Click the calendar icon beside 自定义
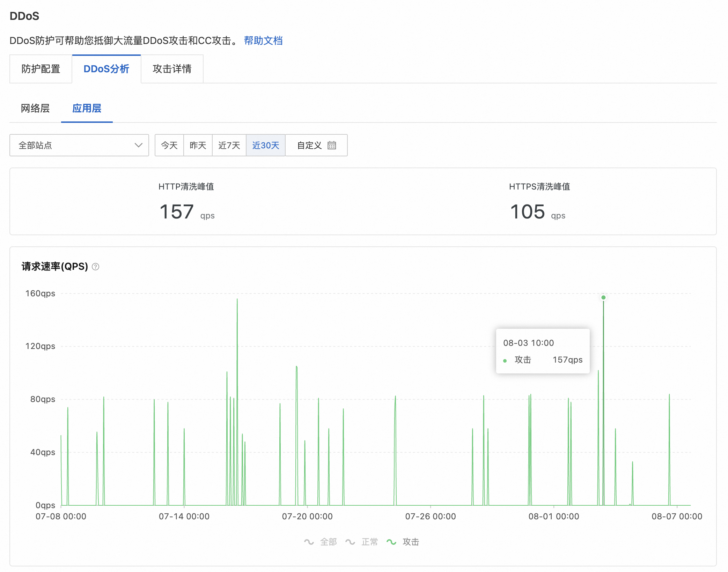728x572 pixels. pos(332,145)
